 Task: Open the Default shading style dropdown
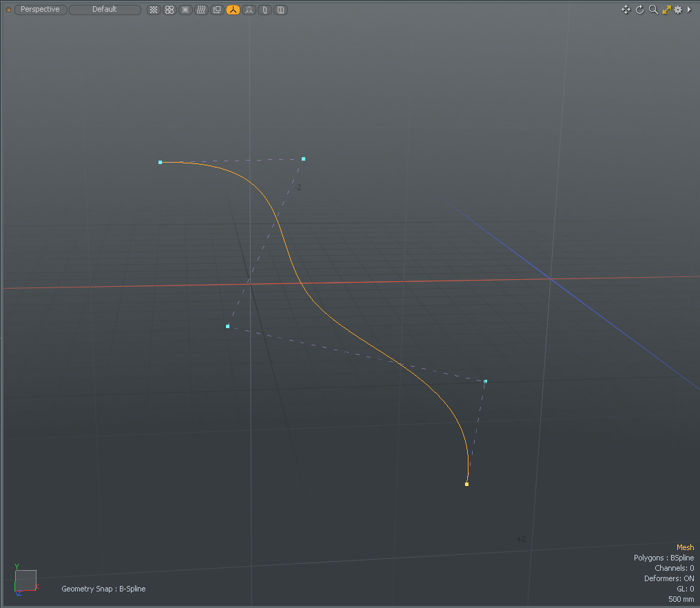[x=105, y=10]
